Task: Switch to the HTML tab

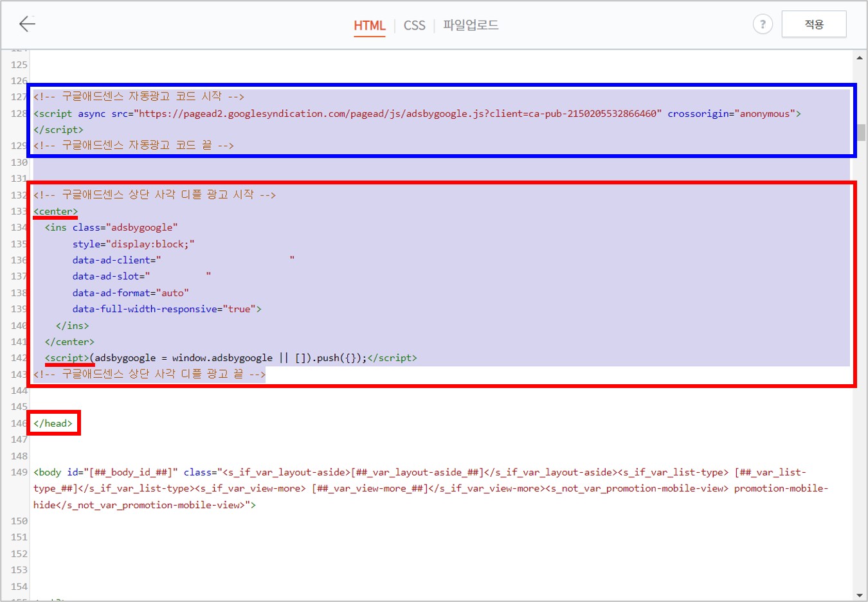Action: (x=369, y=25)
